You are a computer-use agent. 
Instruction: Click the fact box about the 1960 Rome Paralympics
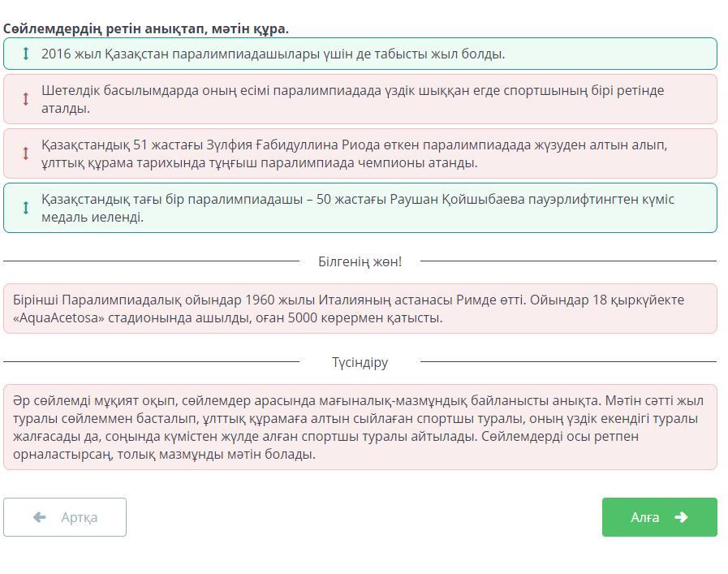point(360,309)
